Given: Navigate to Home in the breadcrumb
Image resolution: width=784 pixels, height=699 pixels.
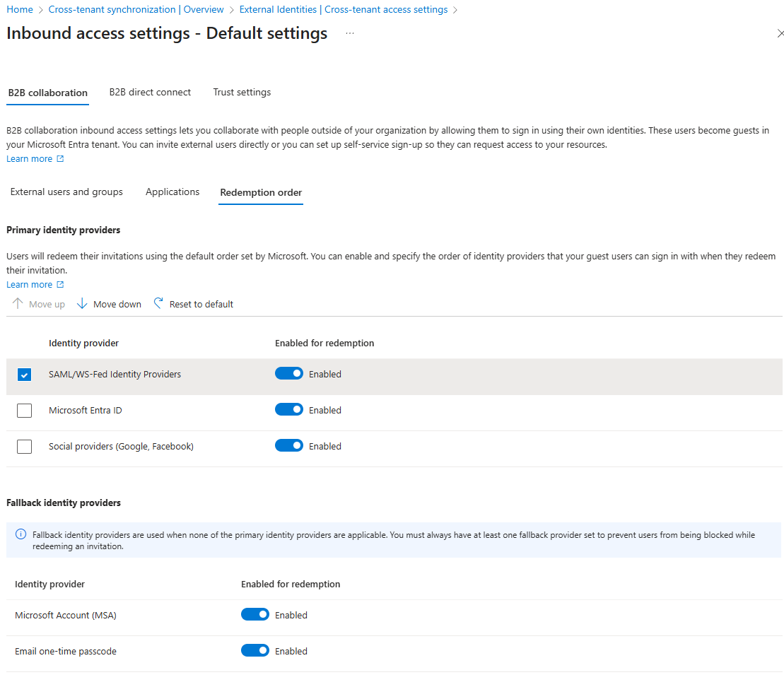Looking at the screenshot, I should pos(19,9).
